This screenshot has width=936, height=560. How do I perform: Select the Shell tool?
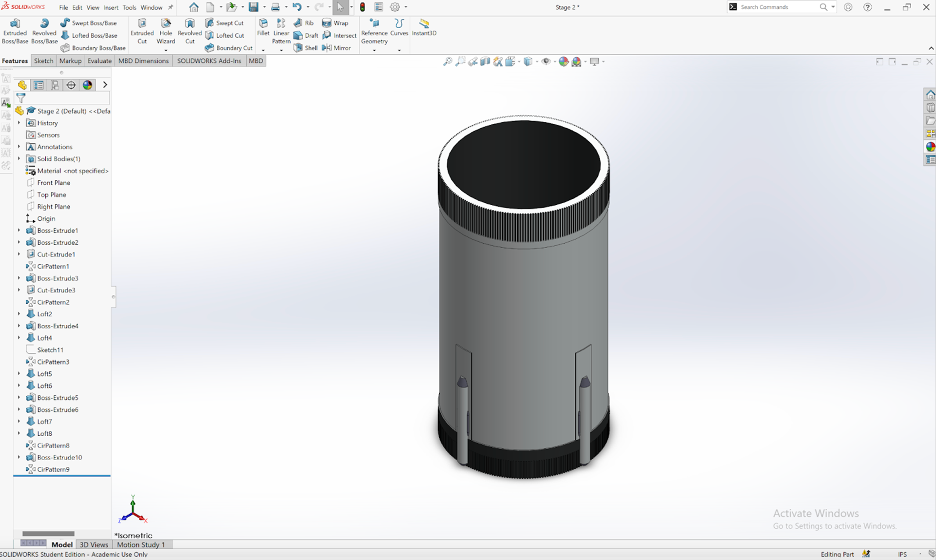tap(306, 48)
